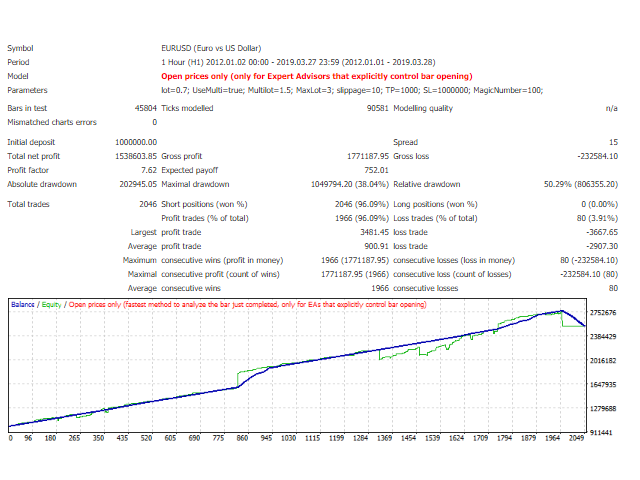
Task: Click the average profit trade value 900.91
Action: pyautogui.click(x=376, y=246)
